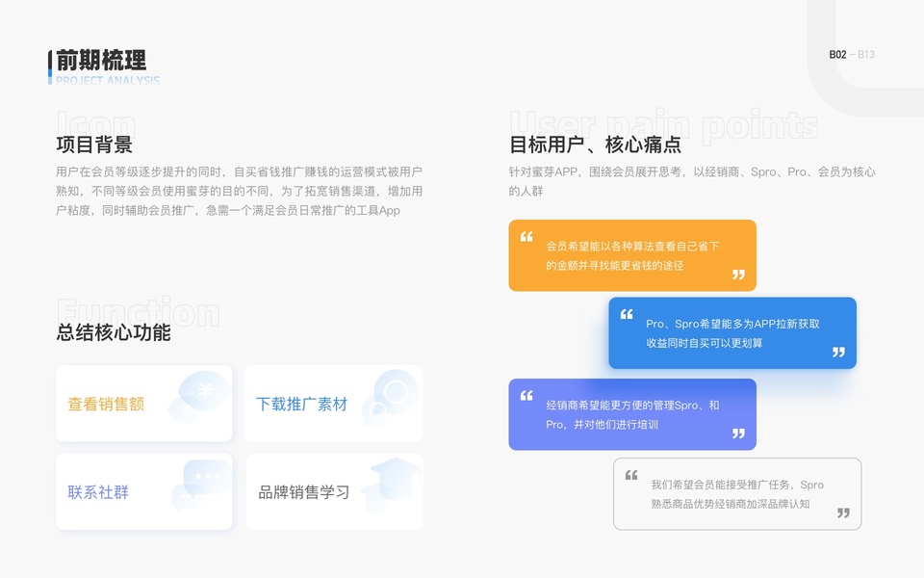
Task: Open the 联系社群 feature card
Action: 143,491
